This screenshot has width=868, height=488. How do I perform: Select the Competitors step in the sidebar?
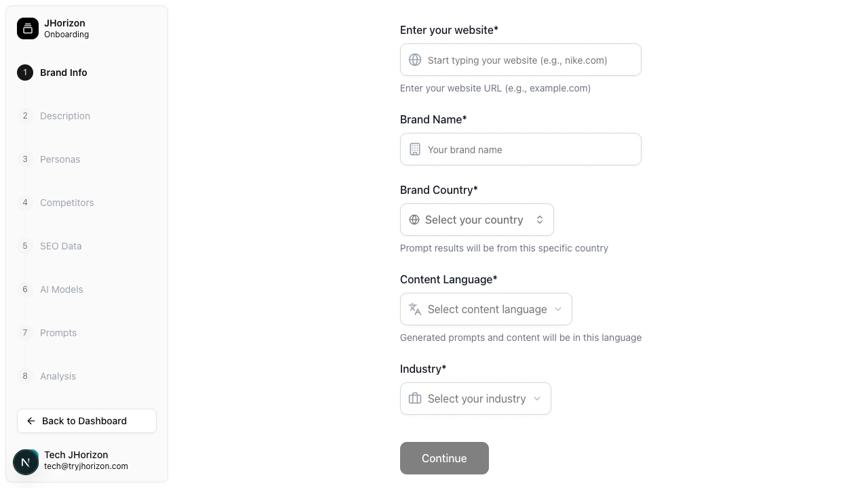click(x=66, y=203)
